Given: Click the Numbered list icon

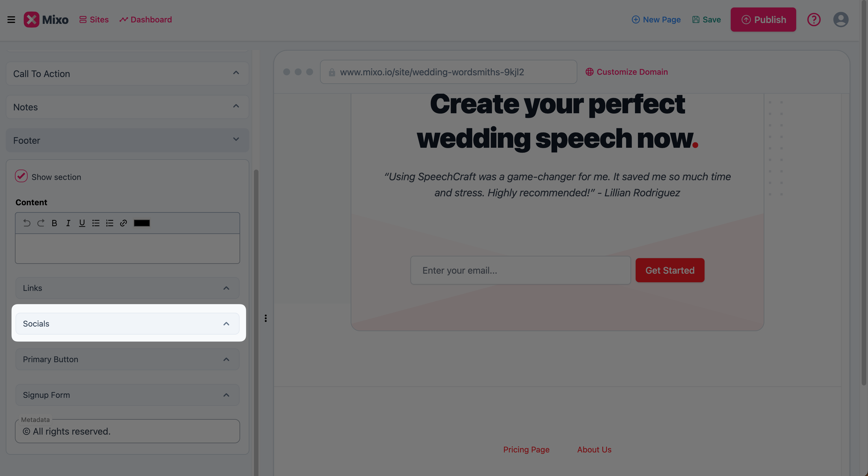Looking at the screenshot, I should pyautogui.click(x=109, y=223).
